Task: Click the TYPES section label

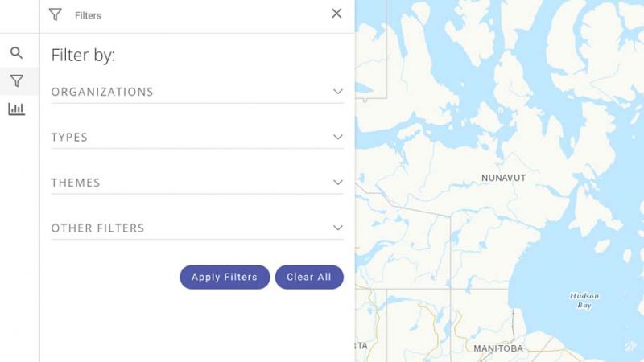Action: [69, 138]
